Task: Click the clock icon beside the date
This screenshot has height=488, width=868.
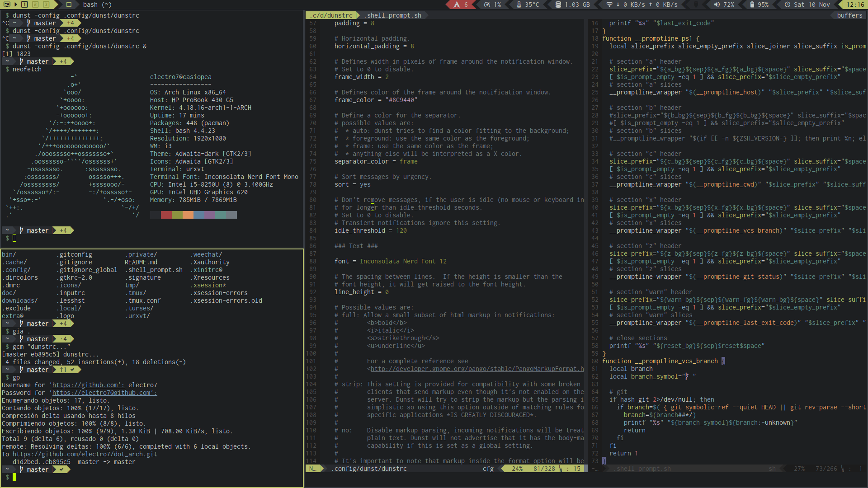Action: coord(788,5)
